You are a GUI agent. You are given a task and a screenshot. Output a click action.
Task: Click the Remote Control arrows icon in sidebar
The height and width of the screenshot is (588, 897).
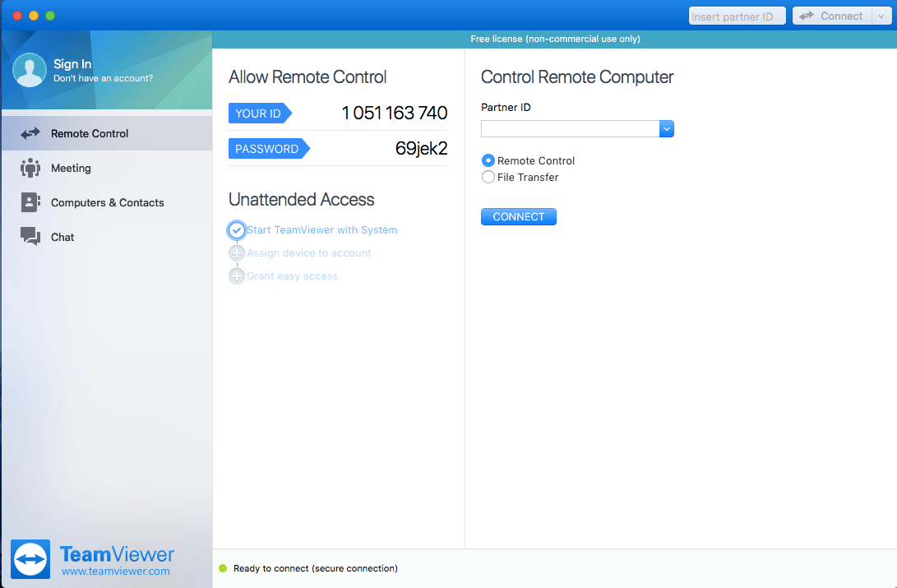coord(30,133)
